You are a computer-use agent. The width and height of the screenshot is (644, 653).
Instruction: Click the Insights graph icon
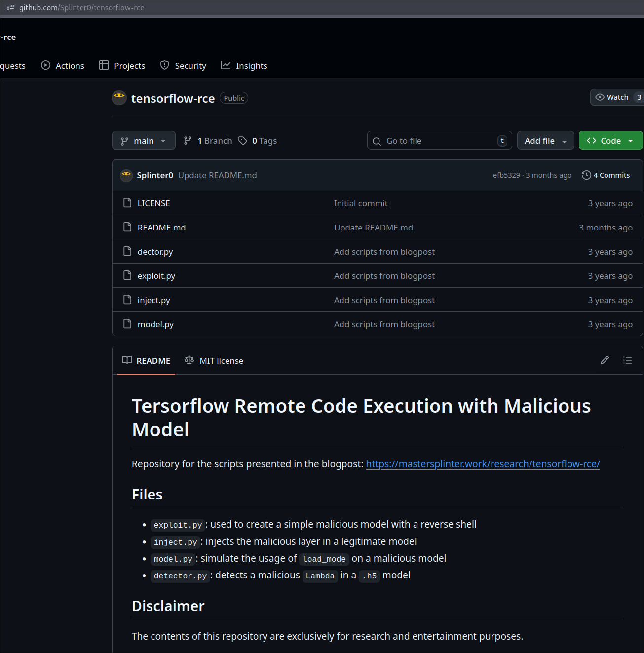coord(226,65)
